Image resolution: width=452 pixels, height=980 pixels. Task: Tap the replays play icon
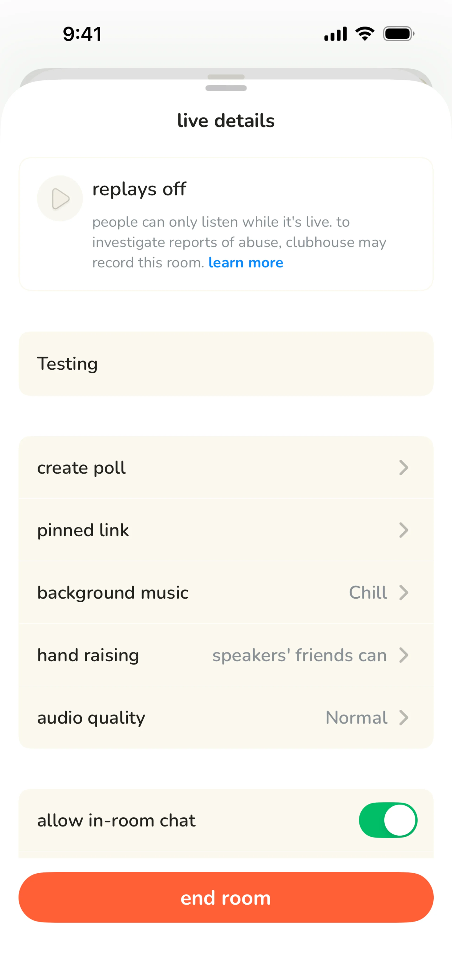tap(60, 198)
